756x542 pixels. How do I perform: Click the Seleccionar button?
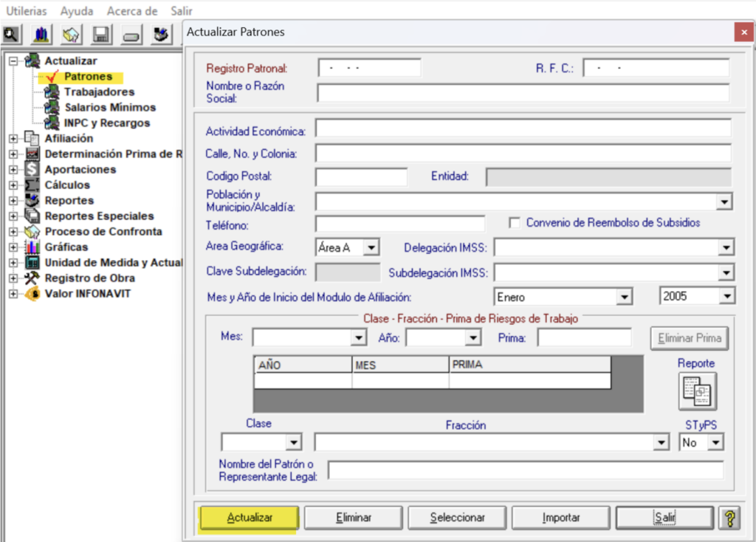tap(457, 518)
